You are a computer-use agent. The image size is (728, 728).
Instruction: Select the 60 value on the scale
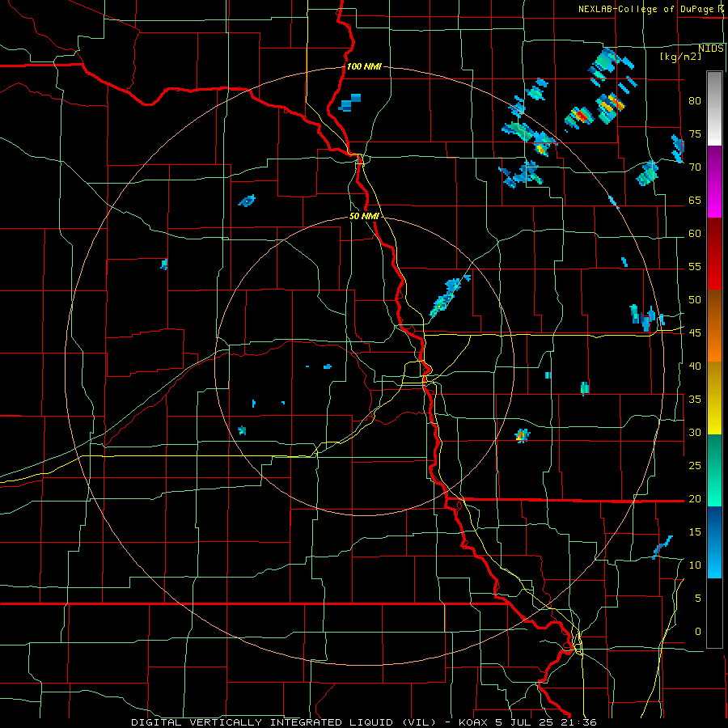(x=695, y=234)
